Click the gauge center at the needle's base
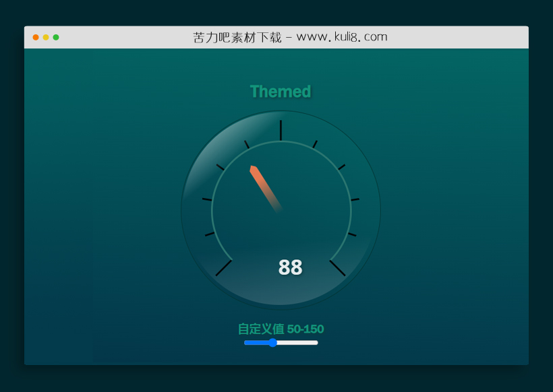This screenshot has height=392, width=553. [281, 211]
